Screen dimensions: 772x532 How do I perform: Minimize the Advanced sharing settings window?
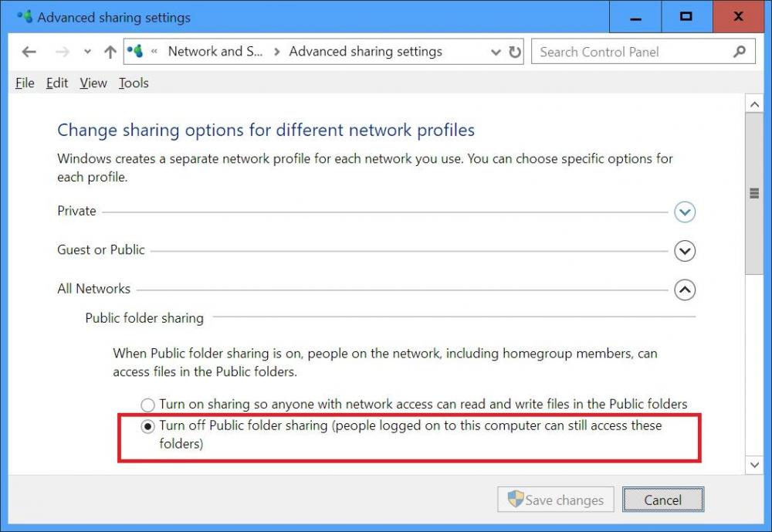click(x=635, y=17)
